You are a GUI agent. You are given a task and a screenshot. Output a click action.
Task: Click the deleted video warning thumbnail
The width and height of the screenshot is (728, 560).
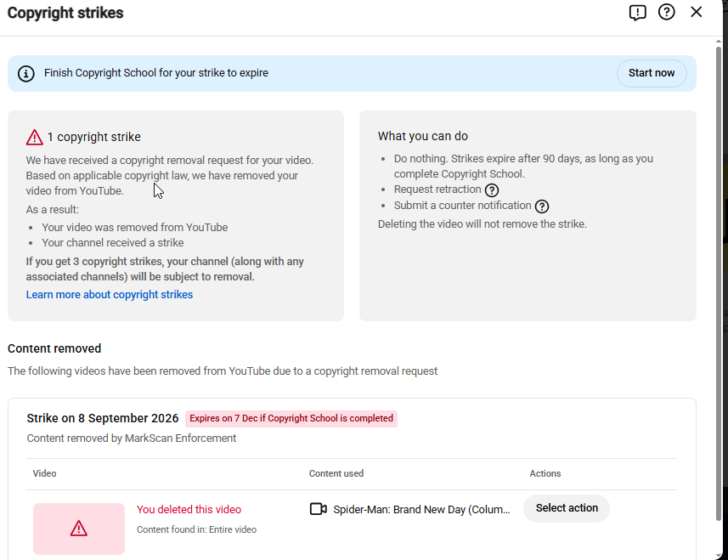point(79,529)
